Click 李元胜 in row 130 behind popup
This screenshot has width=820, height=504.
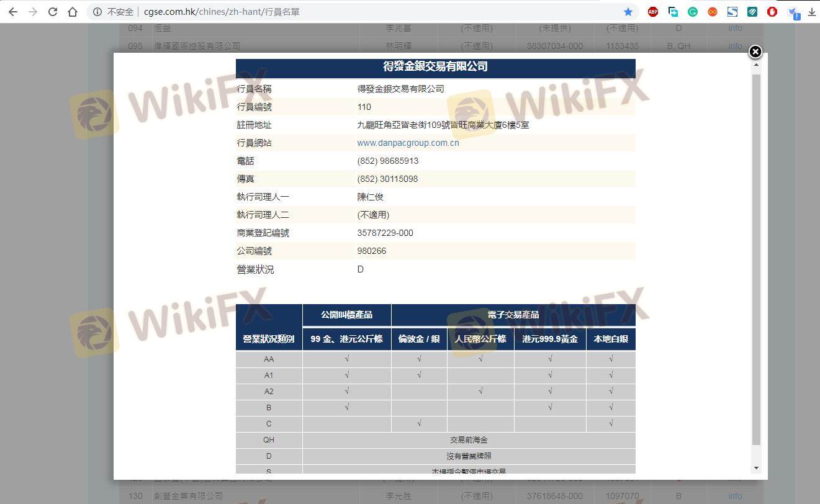[399, 496]
